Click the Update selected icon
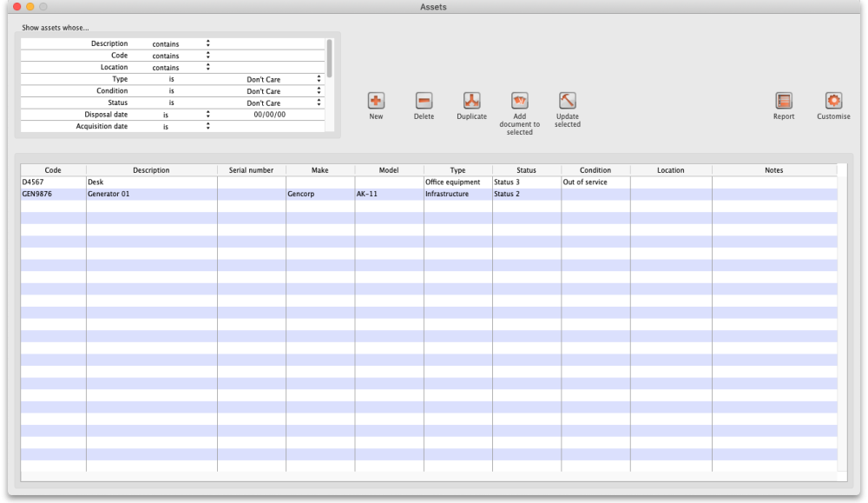This screenshot has height=503, width=868. point(567,101)
